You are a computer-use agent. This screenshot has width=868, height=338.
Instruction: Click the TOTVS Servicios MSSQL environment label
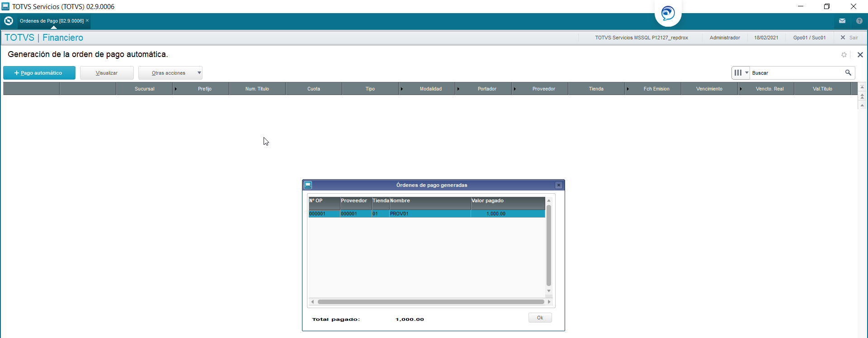point(642,38)
